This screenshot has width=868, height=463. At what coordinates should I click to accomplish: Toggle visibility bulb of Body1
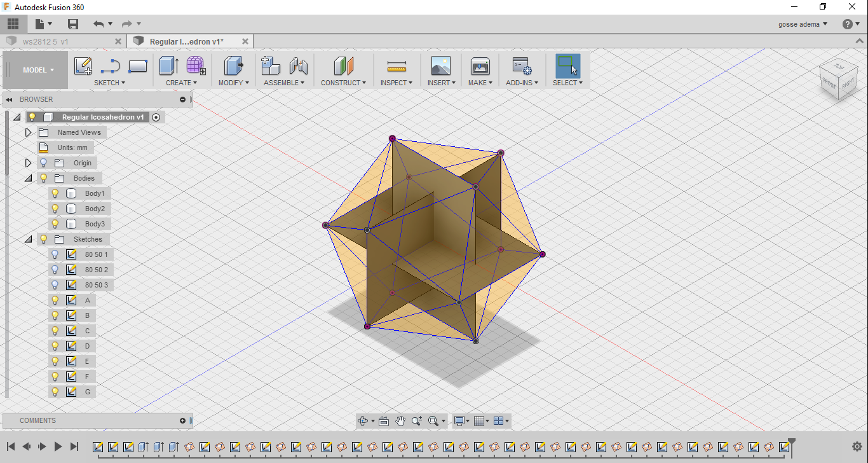point(55,193)
